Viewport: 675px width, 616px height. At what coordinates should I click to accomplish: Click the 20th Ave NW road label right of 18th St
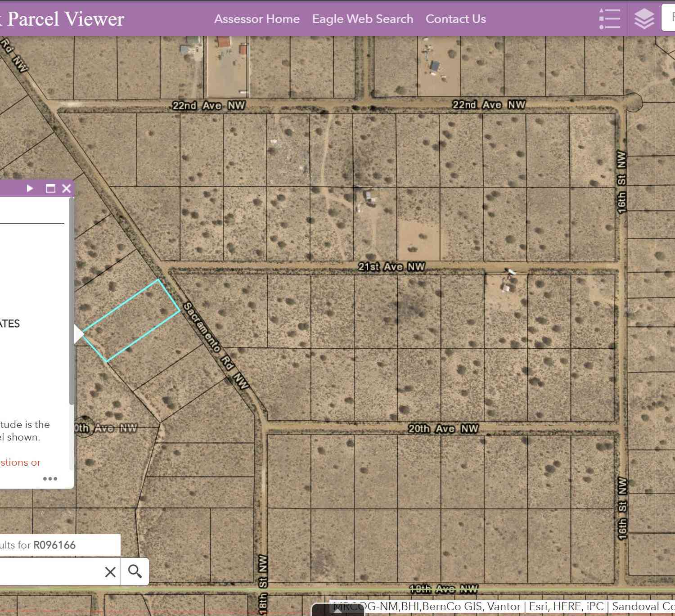click(x=443, y=428)
